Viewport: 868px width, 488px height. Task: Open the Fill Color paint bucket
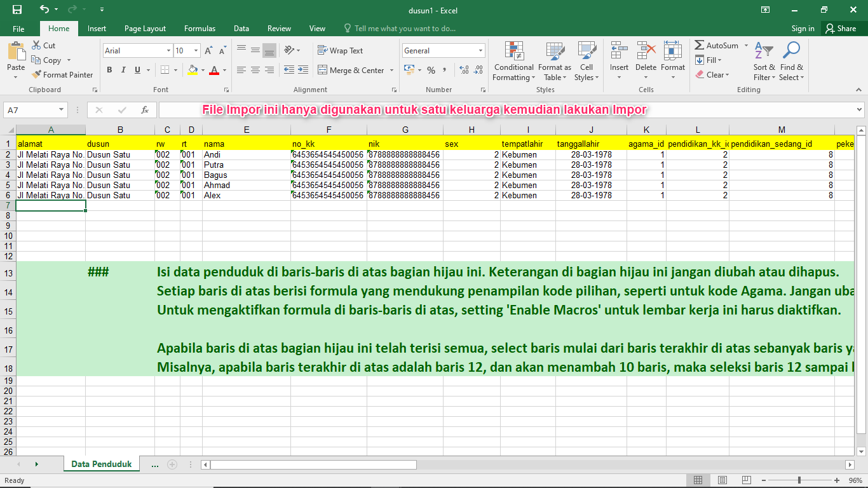(x=193, y=71)
